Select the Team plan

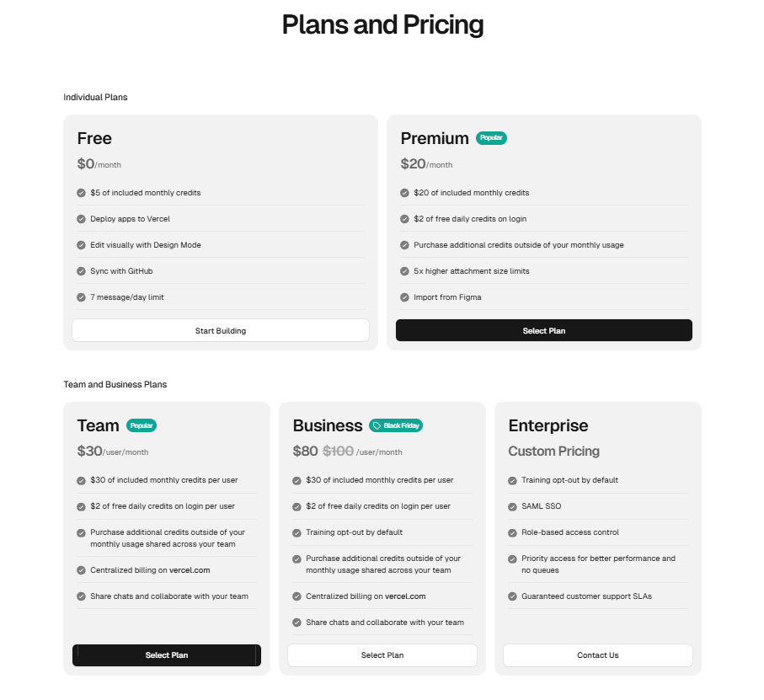pos(166,655)
